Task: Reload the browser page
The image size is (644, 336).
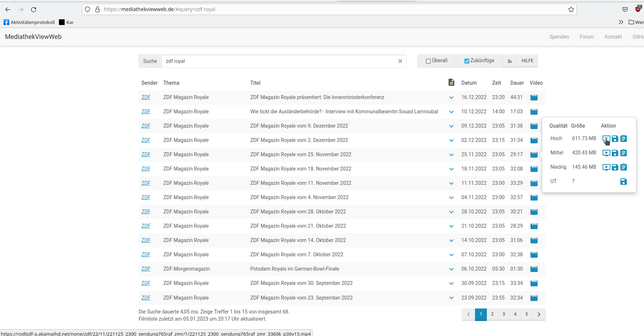Action: (34, 9)
